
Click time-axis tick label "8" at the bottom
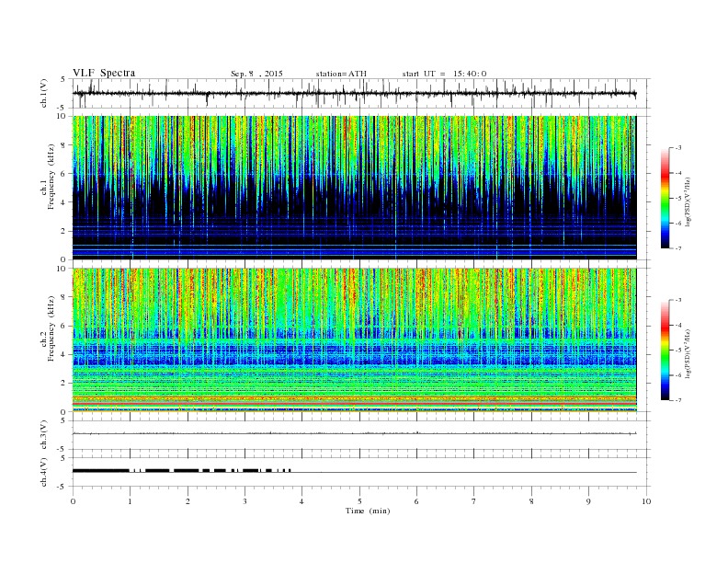(x=531, y=501)
